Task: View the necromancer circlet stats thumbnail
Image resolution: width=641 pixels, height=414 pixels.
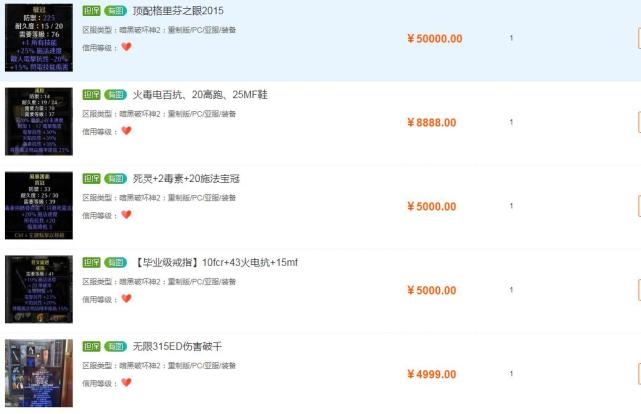Action: pos(39,205)
